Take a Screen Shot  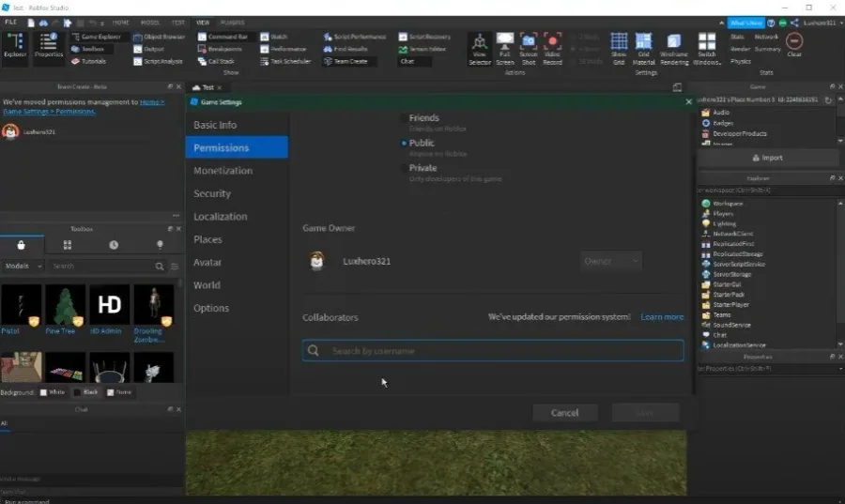(x=528, y=49)
